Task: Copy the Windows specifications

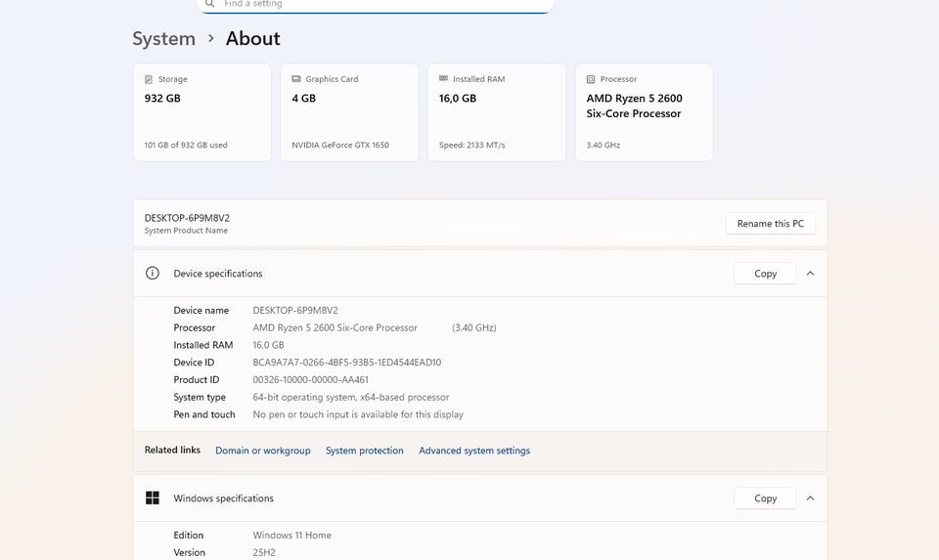Action: tap(765, 498)
